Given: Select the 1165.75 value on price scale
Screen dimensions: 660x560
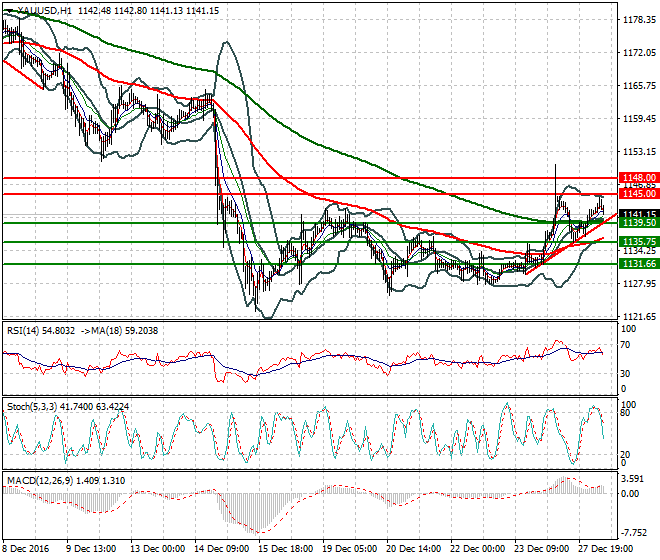Looking at the screenshot, I should [634, 85].
